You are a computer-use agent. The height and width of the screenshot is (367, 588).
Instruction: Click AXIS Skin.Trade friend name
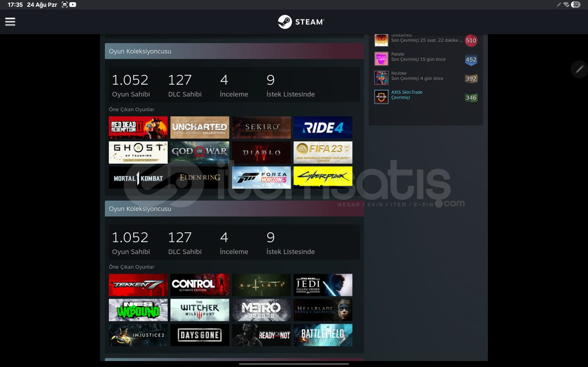tap(407, 92)
